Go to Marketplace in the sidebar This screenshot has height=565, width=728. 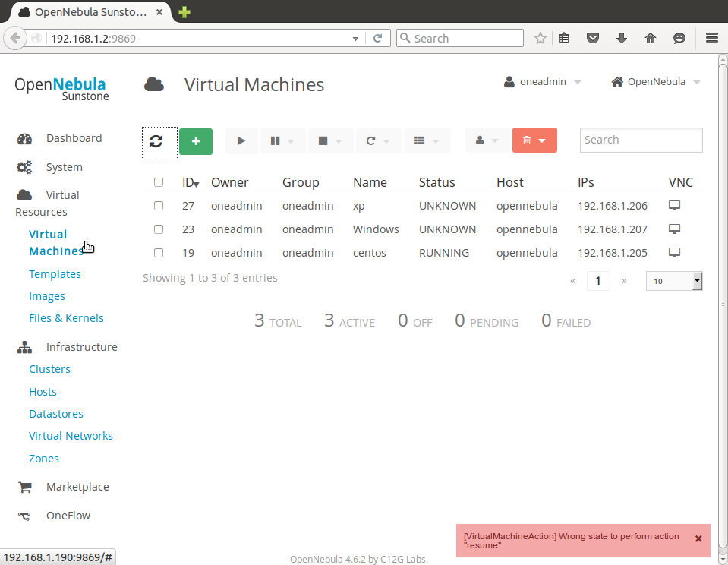click(x=77, y=487)
